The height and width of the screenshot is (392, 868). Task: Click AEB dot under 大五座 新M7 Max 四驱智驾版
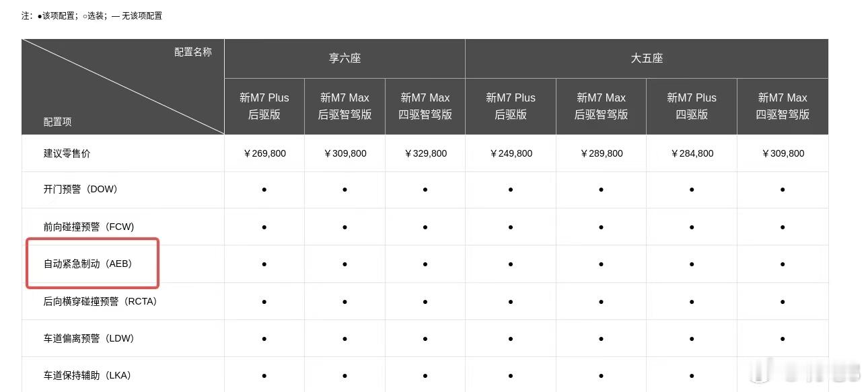(x=783, y=264)
